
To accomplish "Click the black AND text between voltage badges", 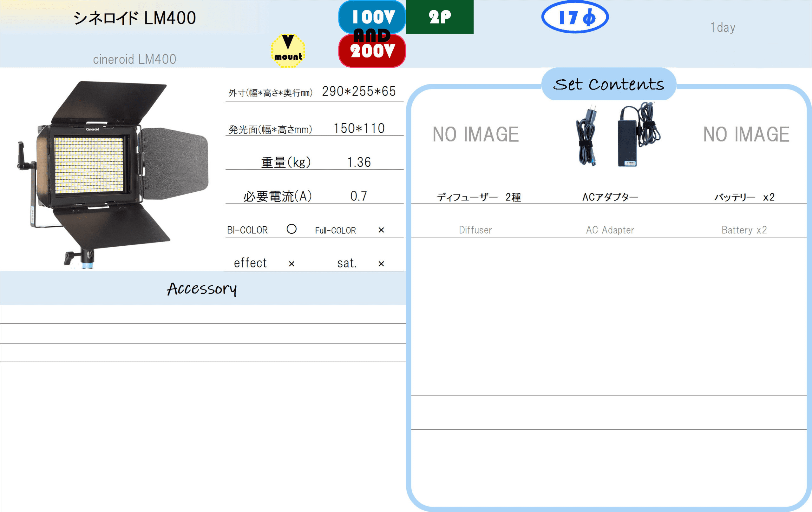I will click(372, 35).
